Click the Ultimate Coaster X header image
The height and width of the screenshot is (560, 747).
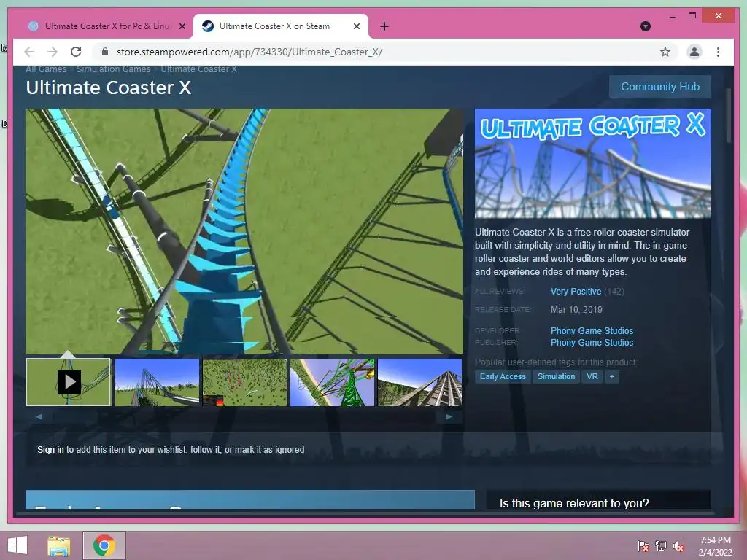coord(592,163)
